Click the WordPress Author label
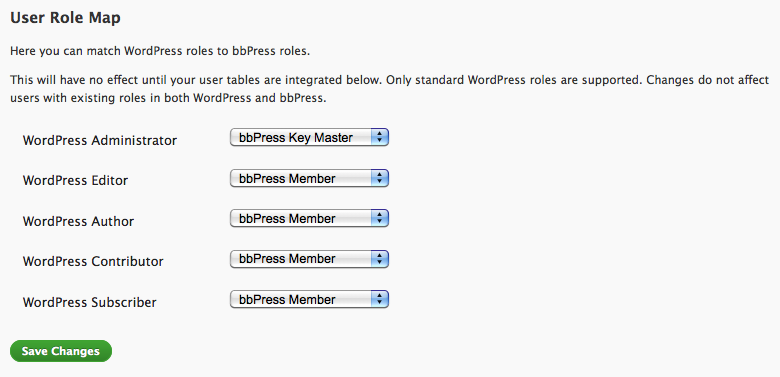Viewport: 780px width, 377px height. point(78,221)
